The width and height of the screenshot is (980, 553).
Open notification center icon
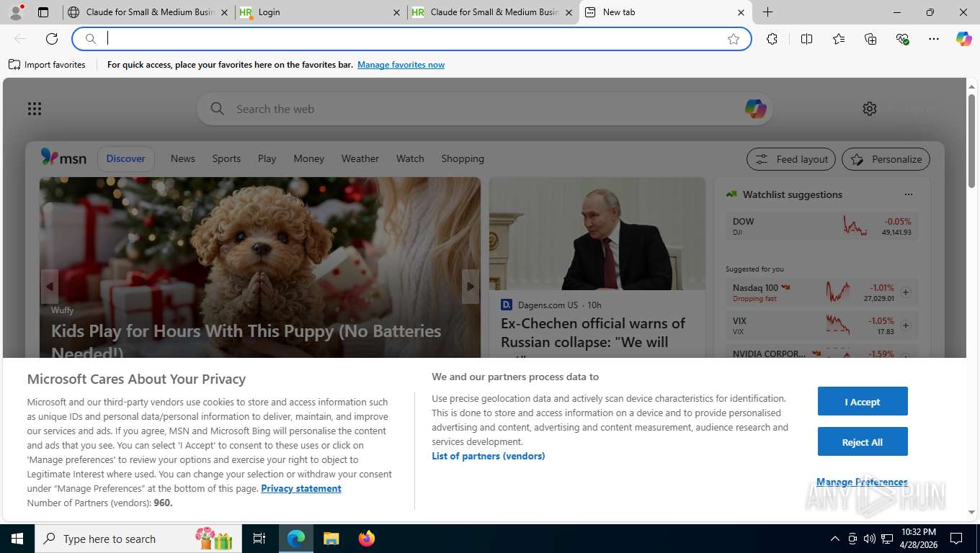point(956,539)
